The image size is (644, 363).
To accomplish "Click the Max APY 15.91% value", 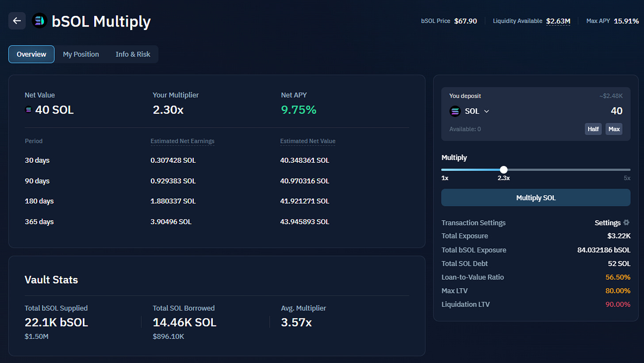I will (x=626, y=21).
